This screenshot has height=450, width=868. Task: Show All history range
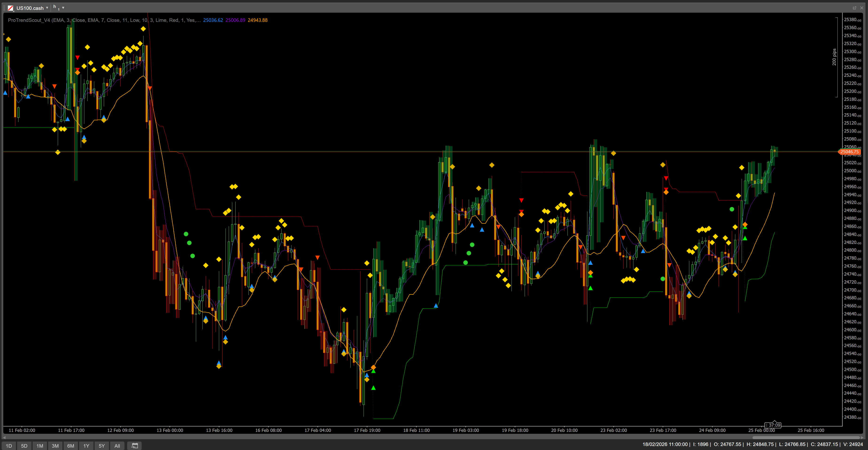pos(117,446)
